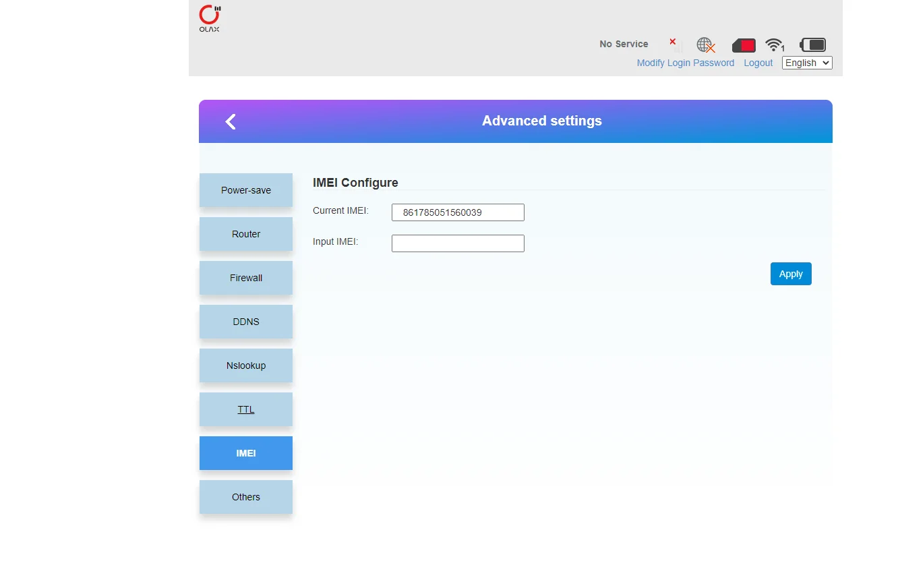The image size is (898, 588).
Task: Click the Input IMEI text field
Action: 458,243
